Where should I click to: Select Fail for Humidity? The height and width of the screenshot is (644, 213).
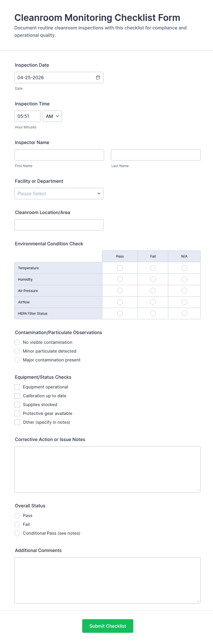(x=153, y=279)
